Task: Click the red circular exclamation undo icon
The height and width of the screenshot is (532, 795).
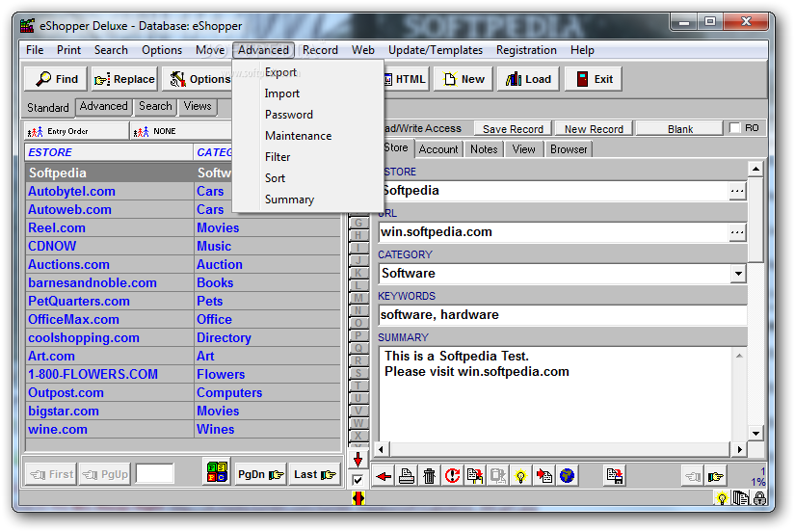Action: tap(452, 476)
